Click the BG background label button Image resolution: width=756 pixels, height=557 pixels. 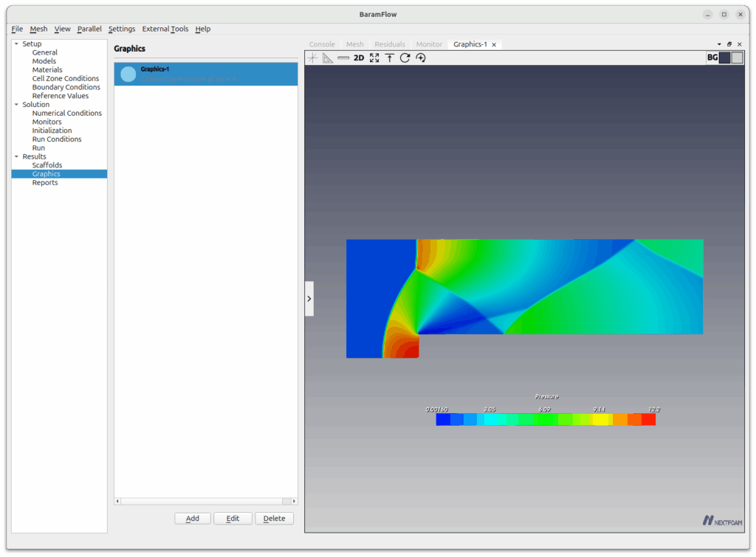coord(712,58)
